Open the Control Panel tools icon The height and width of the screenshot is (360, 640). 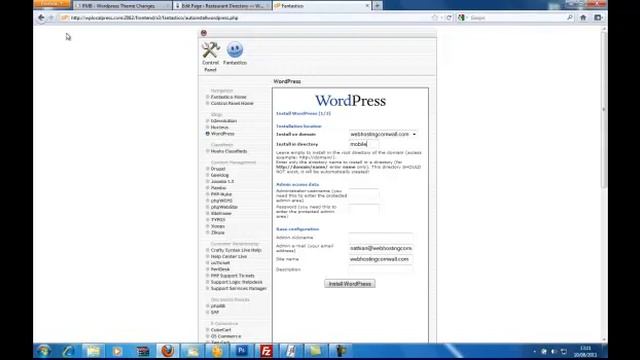(211, 50)
